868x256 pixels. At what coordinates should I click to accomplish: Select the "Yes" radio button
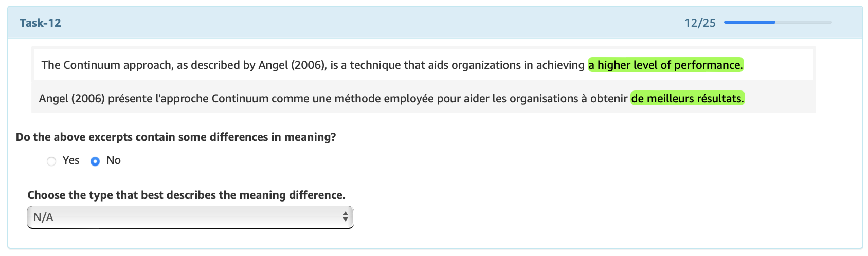tap(51, 161)
